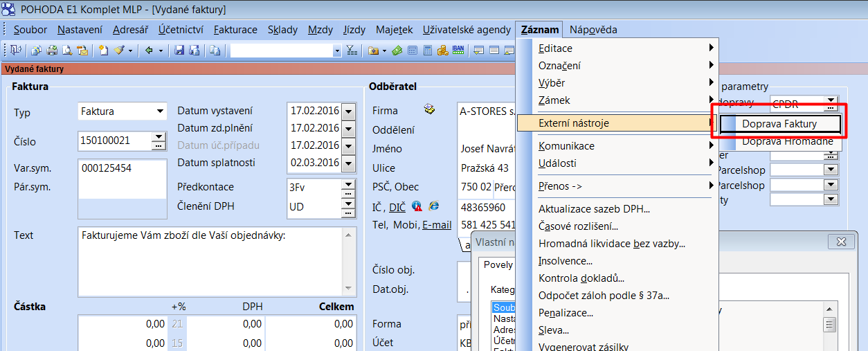Click the address book icon next to Firma
868x351 pixels.
coord(429,109)
